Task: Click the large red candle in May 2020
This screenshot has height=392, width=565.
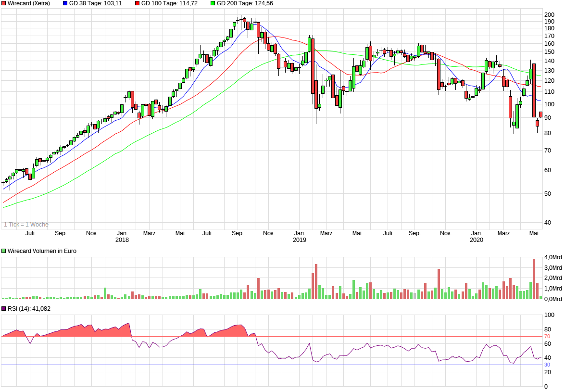Action: pos(534,90)
